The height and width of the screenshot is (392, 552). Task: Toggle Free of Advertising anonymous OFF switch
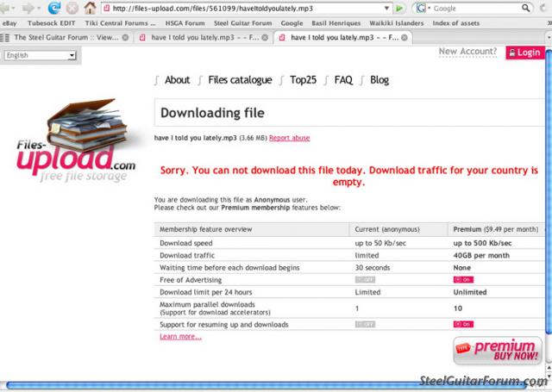pos(365,280)
